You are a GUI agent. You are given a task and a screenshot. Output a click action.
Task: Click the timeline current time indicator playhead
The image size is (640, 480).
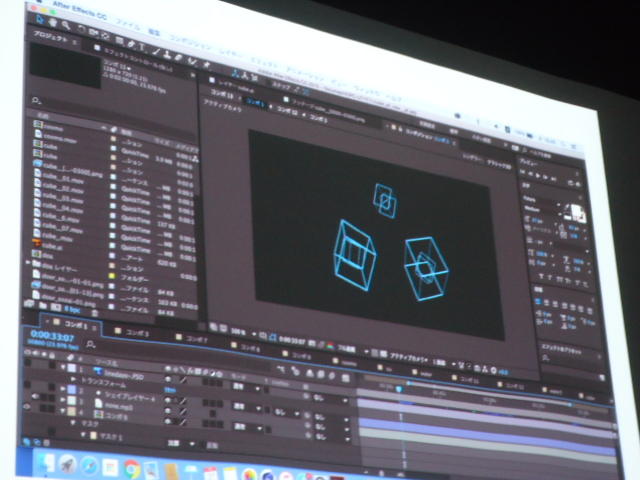point(399,389)
